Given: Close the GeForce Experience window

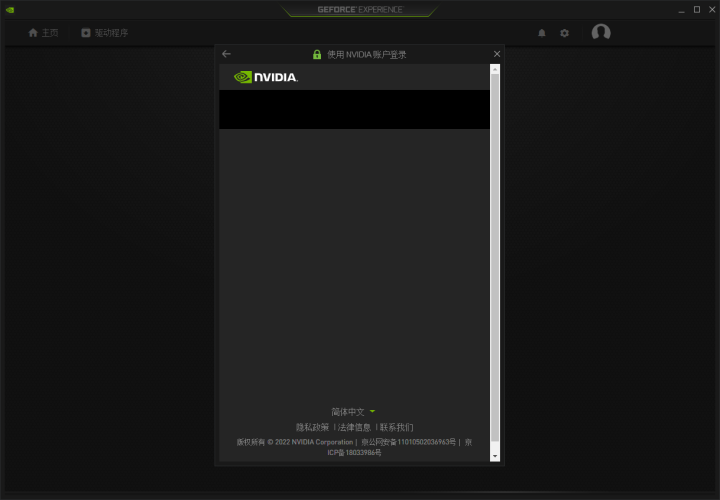Looking at the screenshot, I should (x=712, y=10).
